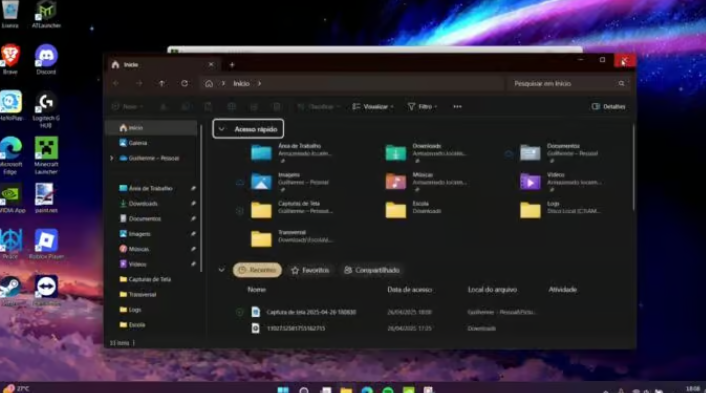Expand the Guilherme - Pessoal tree node
This screenshot has height=393, width=706.
pyautogui.click(x=112, y=158)
